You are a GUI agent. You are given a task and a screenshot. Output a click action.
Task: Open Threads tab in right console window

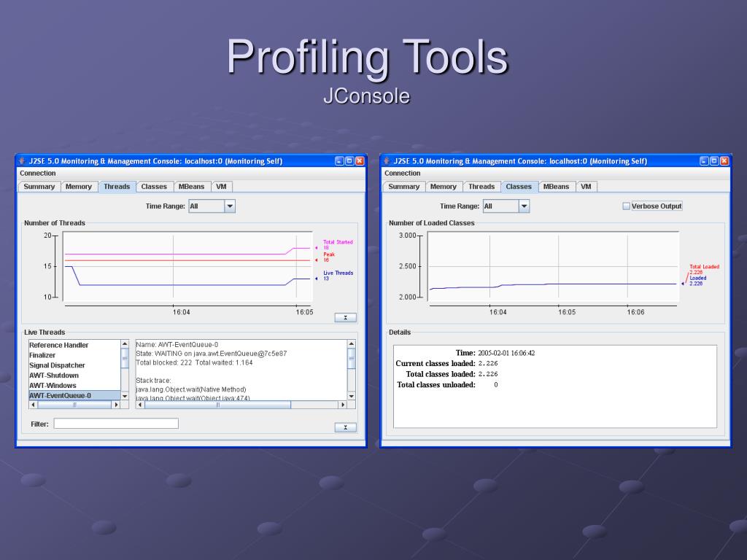(x=481, y=187)
